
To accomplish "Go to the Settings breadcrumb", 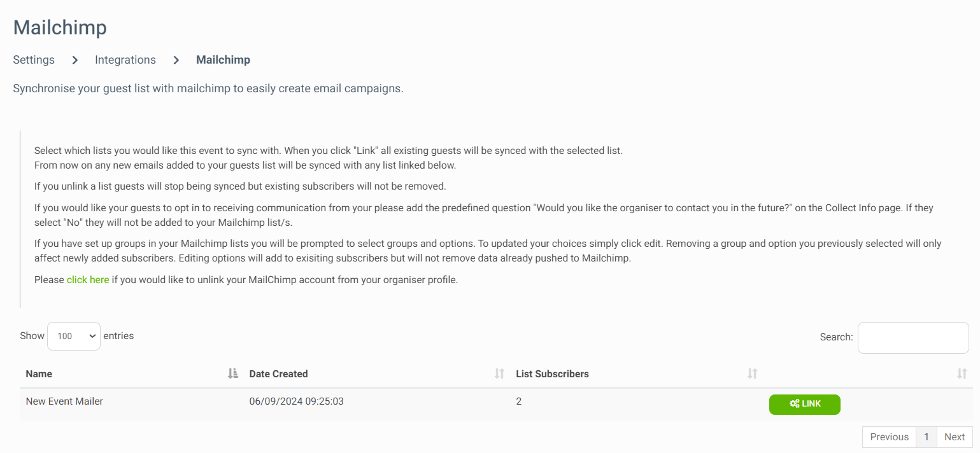I will 34,60.
